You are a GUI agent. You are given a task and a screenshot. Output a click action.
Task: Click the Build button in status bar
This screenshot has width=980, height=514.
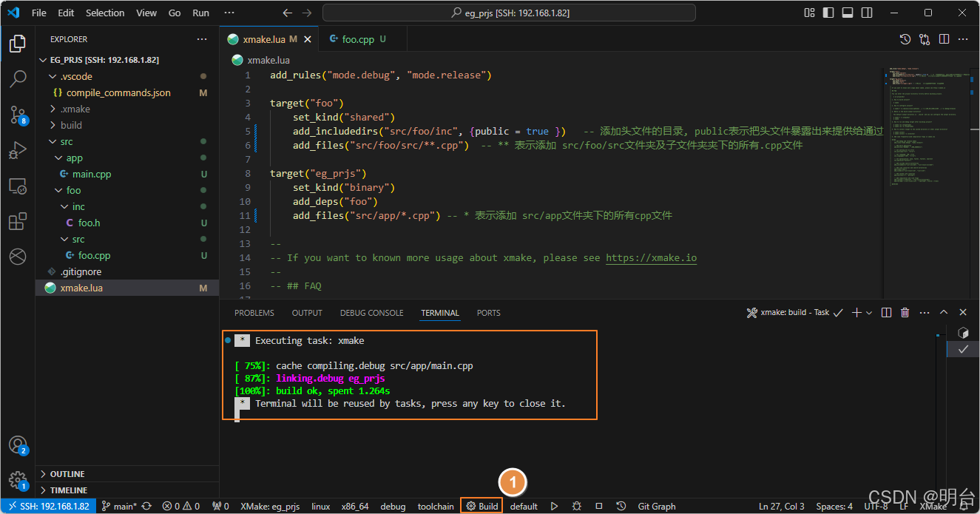481,506
